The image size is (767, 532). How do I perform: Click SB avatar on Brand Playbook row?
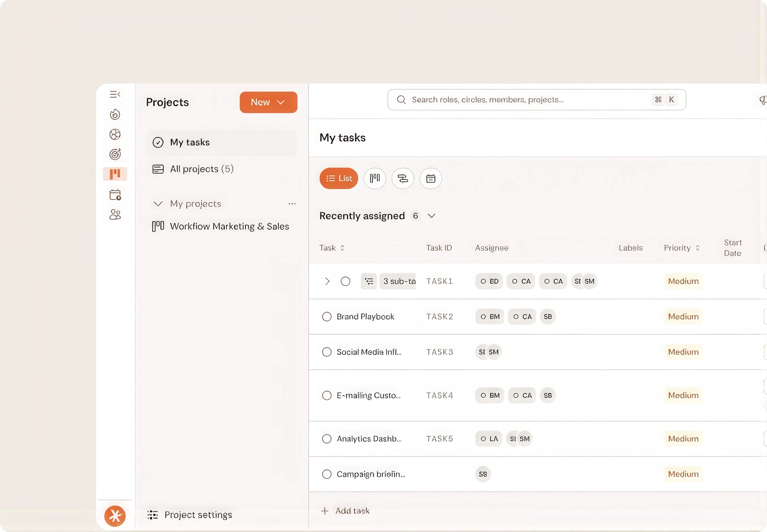point(548,317)
